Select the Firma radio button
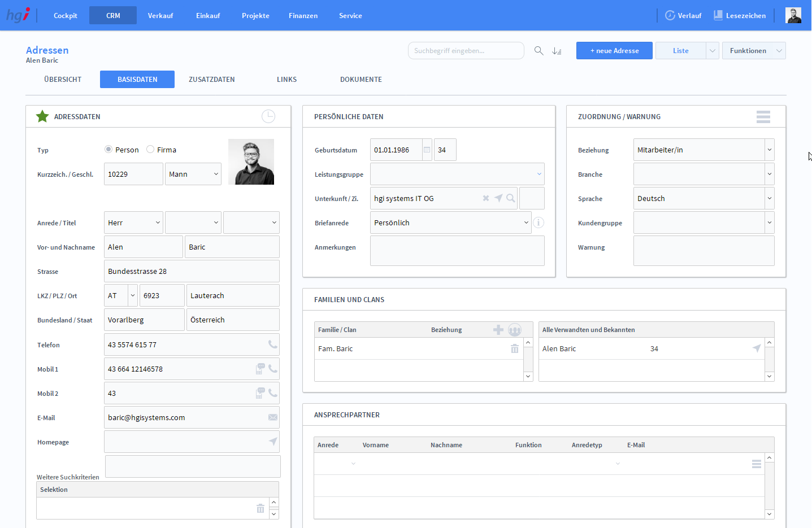Viewport: 812px width, 528px height. 150,150
